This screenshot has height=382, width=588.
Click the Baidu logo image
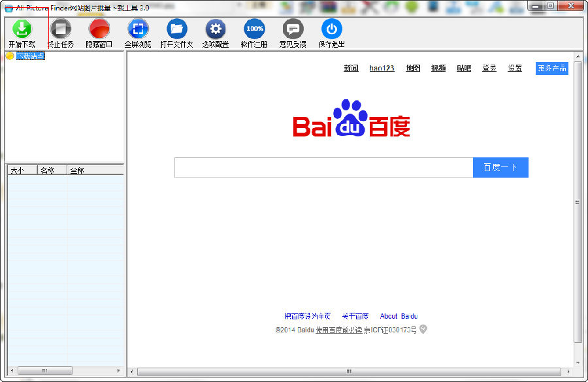351,118
